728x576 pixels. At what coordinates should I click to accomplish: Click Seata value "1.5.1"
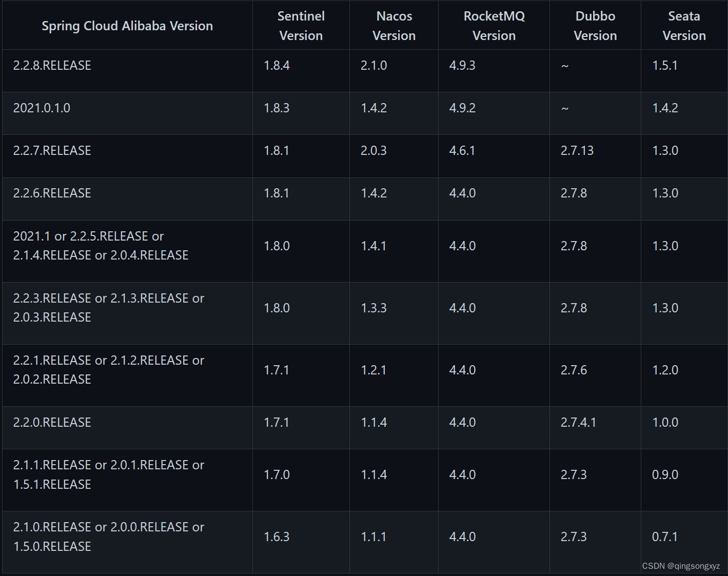665,66
